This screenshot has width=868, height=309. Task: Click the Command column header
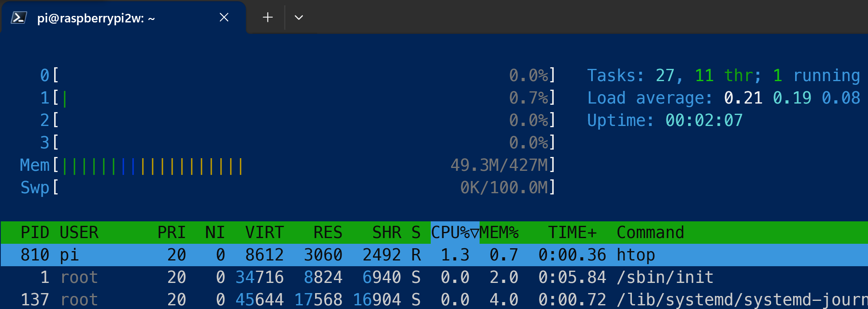[650, 232]
